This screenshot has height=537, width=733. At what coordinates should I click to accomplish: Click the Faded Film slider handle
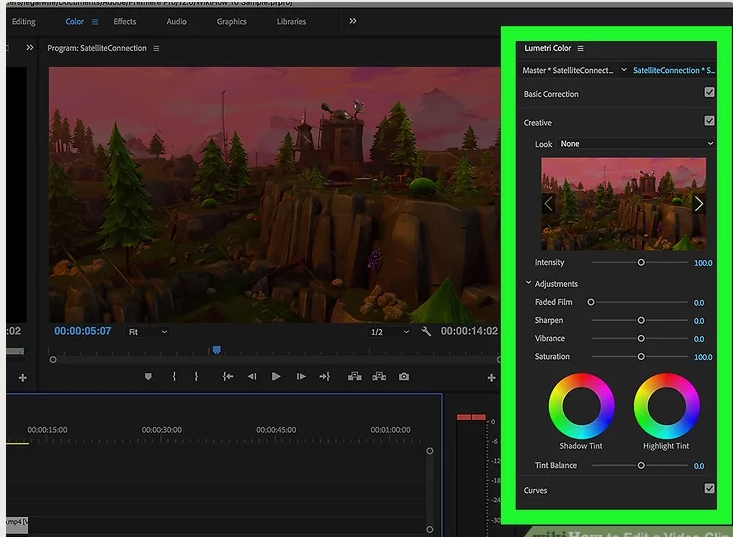click(x=591, y=302)
